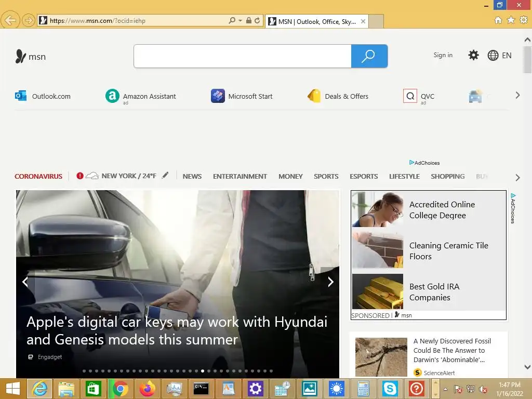The width and height of the screenshot is (532, 399).
Task: Go to next slide in carousel
Action: coord(330,282)
